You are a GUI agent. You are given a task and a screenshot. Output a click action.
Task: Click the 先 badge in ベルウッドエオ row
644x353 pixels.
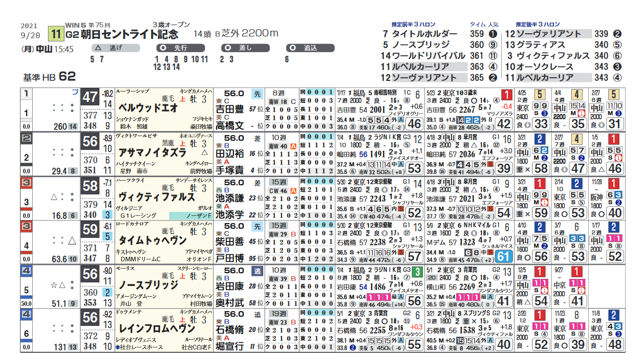[257, 94]
